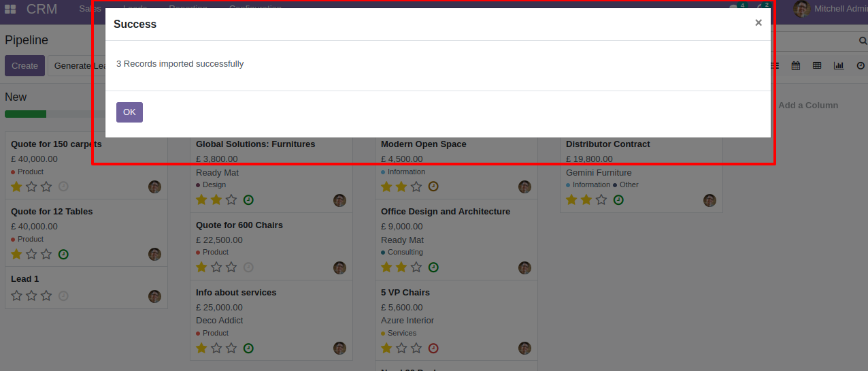Set first priority star on Lead 1
The image size is (868, 371).
[x=16, y=295]
